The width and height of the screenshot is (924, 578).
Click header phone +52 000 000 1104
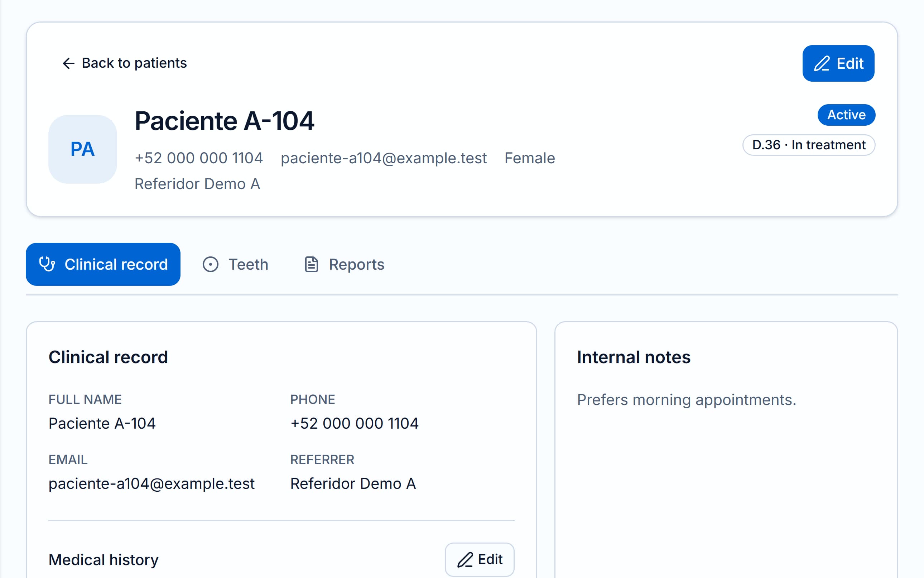click(x=199, y=158)
